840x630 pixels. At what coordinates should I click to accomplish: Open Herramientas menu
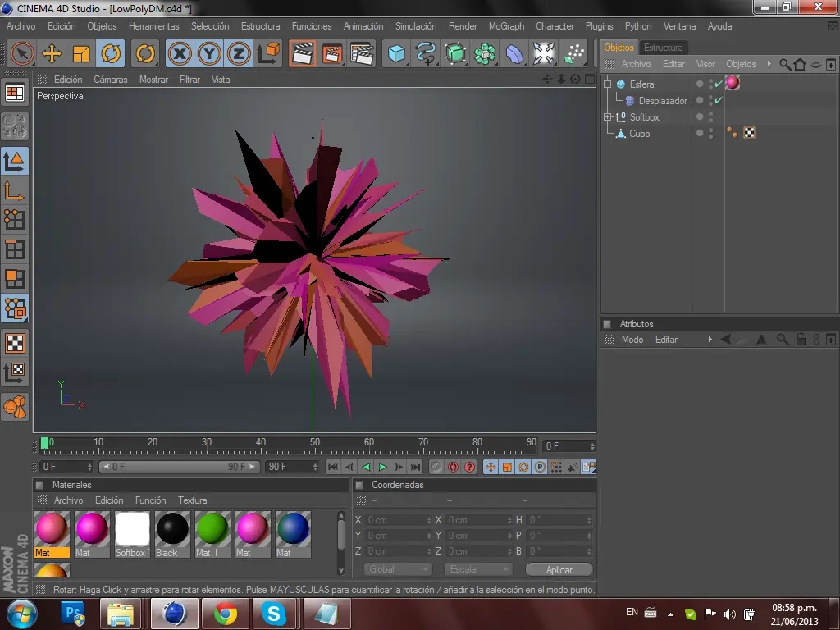[x=153, y=25]
